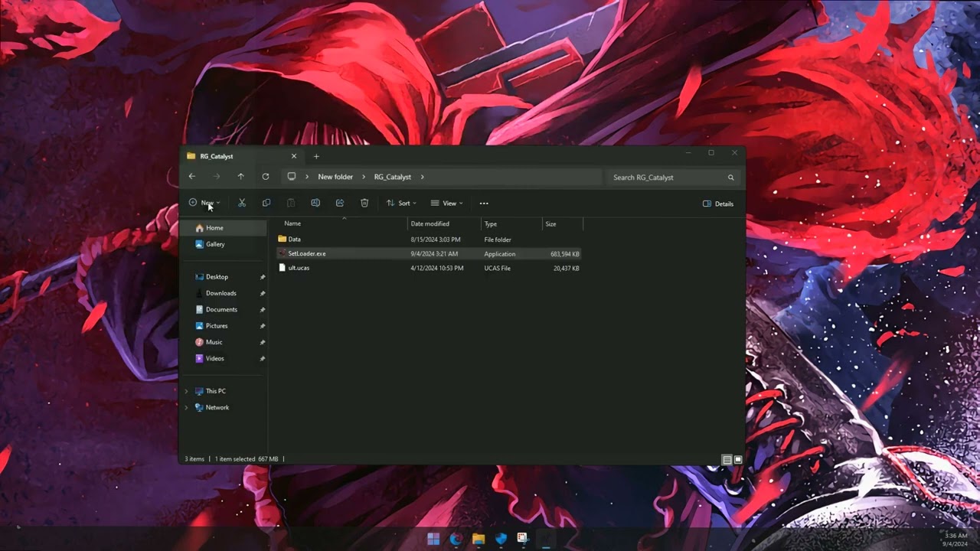Refresh the RG_Catalyst folder
980x551 pixels.
266,177
